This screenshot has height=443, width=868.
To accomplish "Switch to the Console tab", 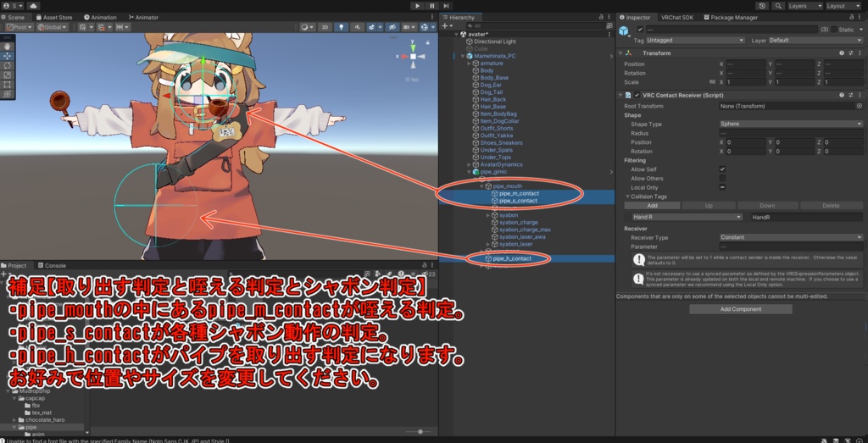I will point(52,265).
